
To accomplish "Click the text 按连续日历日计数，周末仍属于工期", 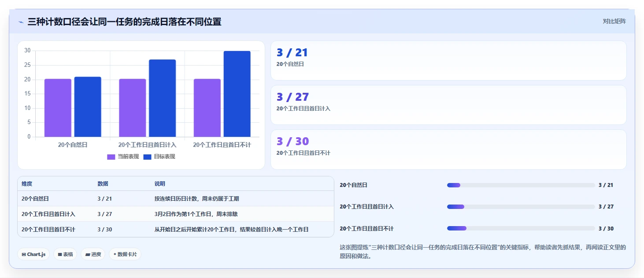I will click(x=196, y=199).
